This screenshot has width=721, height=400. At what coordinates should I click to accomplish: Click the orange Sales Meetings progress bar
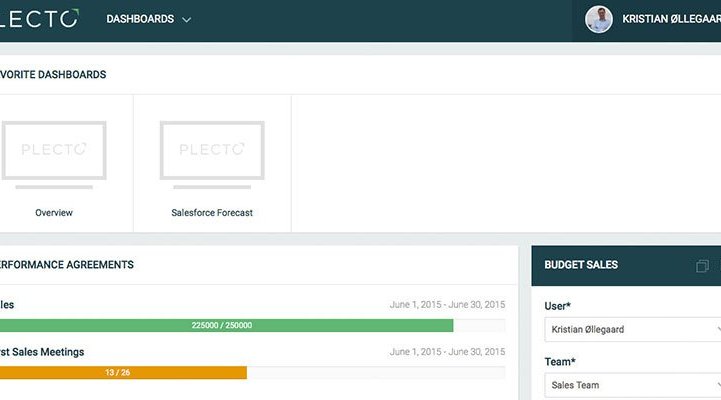coord(120,372)
